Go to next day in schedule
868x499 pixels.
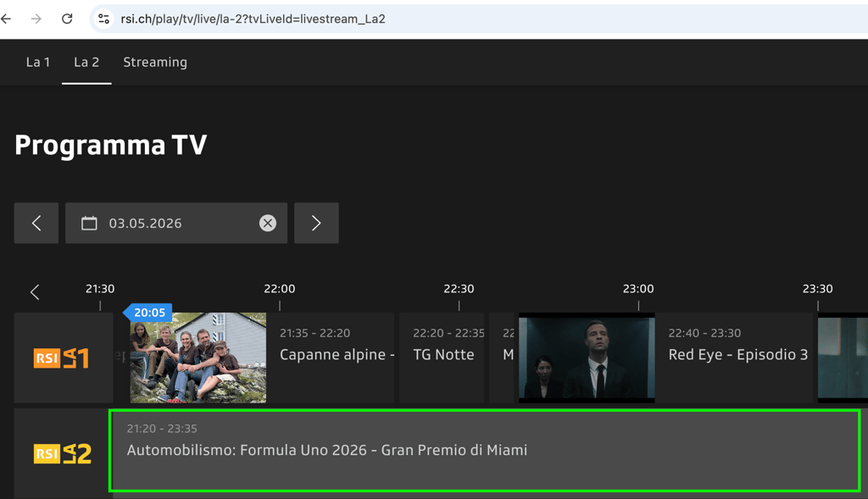[316, 223]
